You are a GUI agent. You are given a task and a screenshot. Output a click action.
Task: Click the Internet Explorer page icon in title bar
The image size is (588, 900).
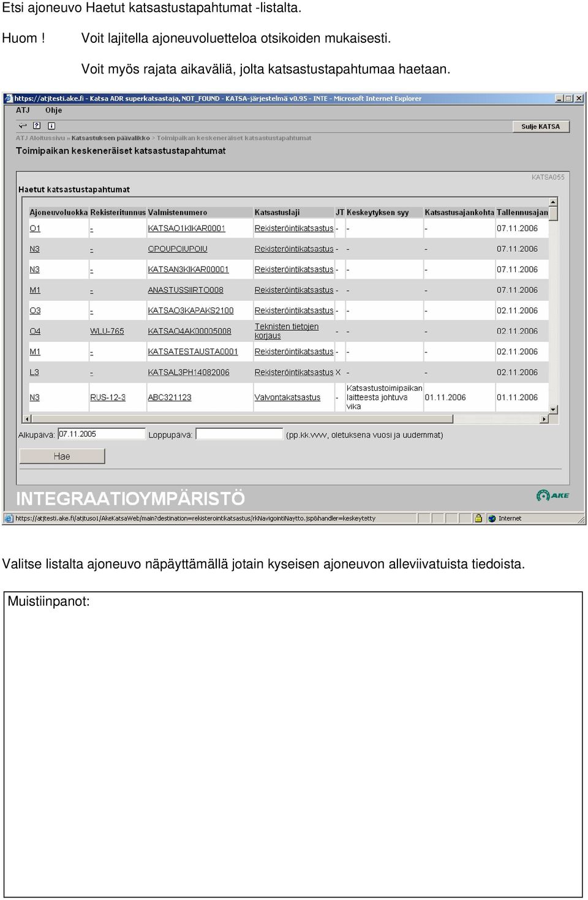click(9, 98)
